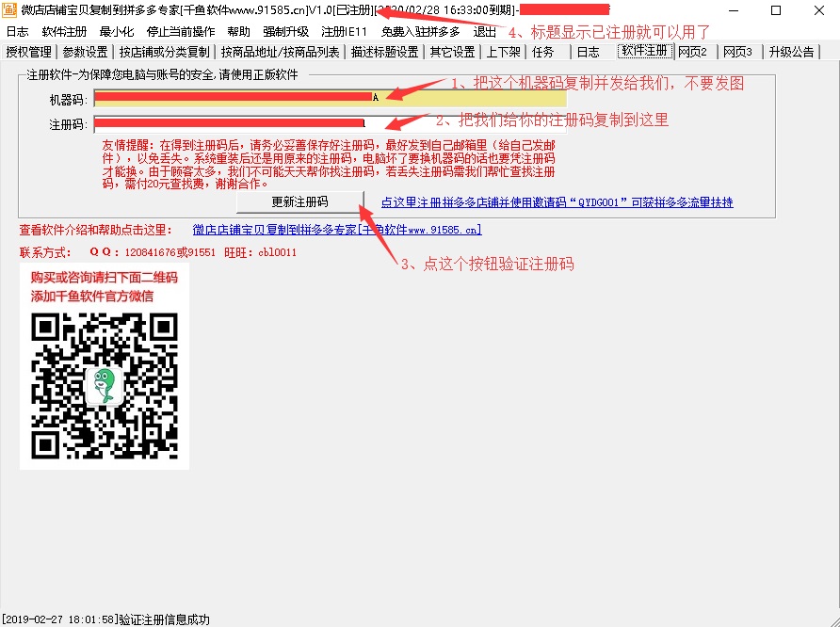This screenshot has width=840, height=627.
Task: Go to the 描述标题设置 tab
Action: click(x=384, y=52)
